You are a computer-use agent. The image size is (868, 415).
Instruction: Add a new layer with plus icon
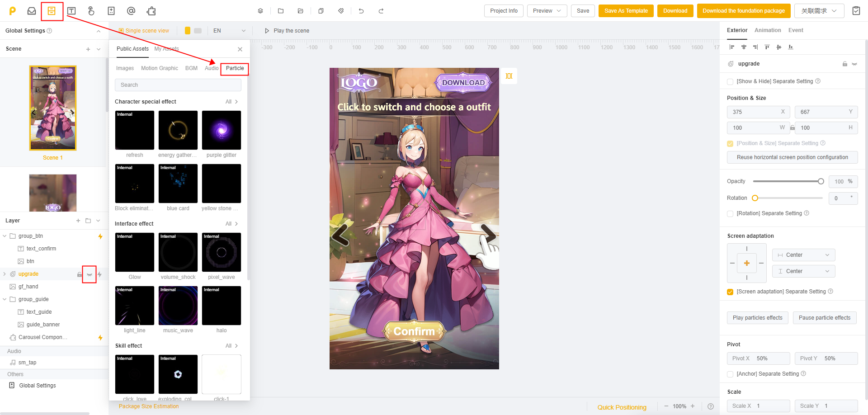pos(78,221)
